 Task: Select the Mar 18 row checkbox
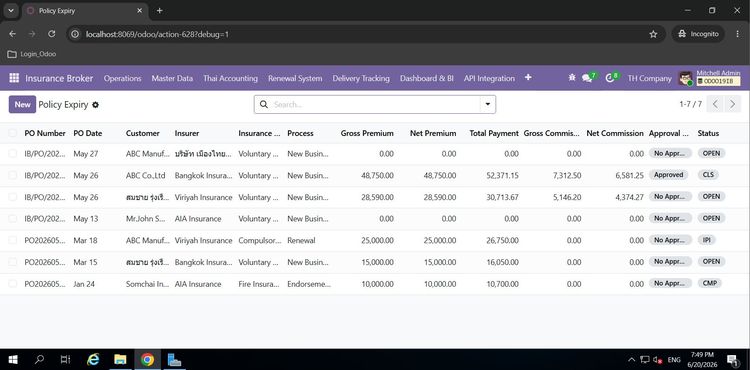coord(12,240)
